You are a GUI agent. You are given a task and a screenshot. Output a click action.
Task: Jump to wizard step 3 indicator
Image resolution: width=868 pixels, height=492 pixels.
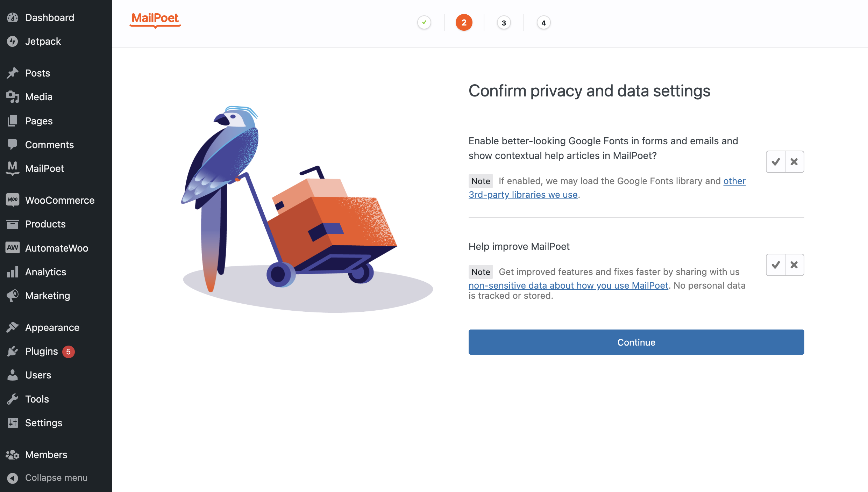point(504,23)
